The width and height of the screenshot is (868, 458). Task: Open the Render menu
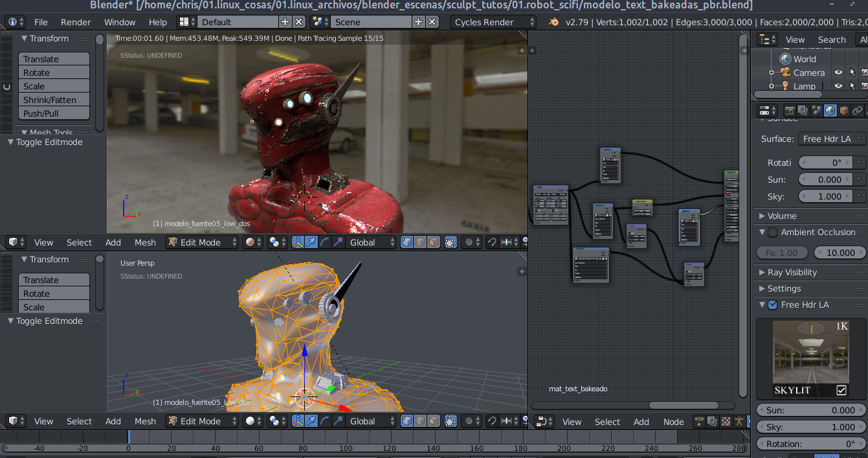pos(76,22)
